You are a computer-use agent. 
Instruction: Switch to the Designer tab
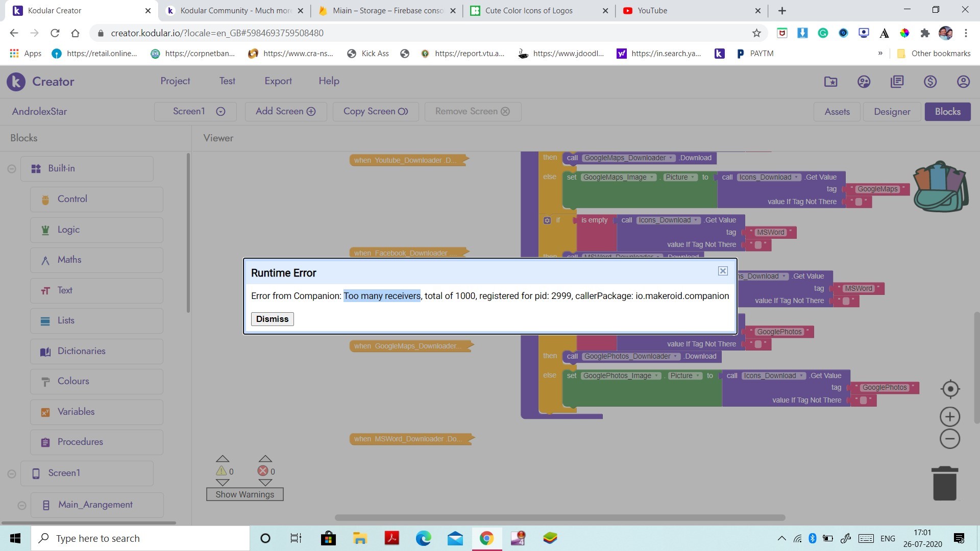891,111
